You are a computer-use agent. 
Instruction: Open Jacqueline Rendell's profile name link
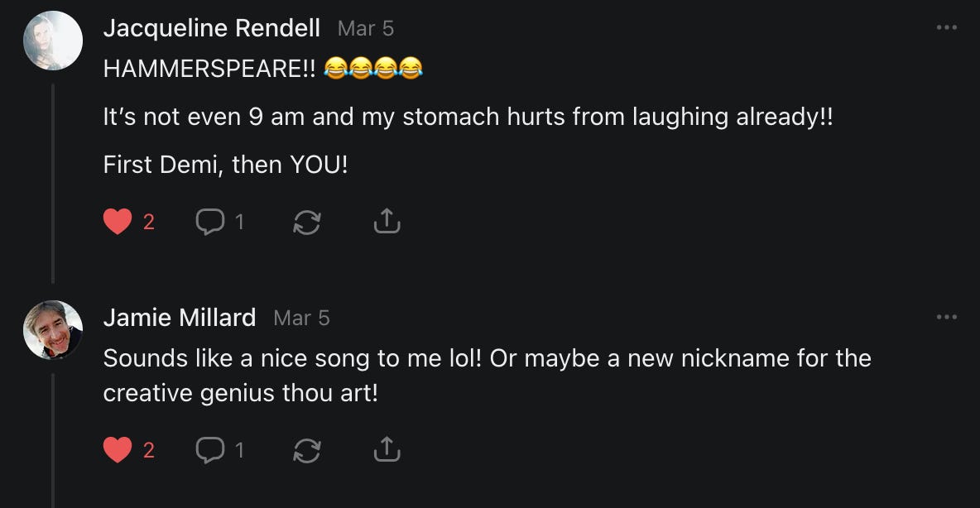211,28
